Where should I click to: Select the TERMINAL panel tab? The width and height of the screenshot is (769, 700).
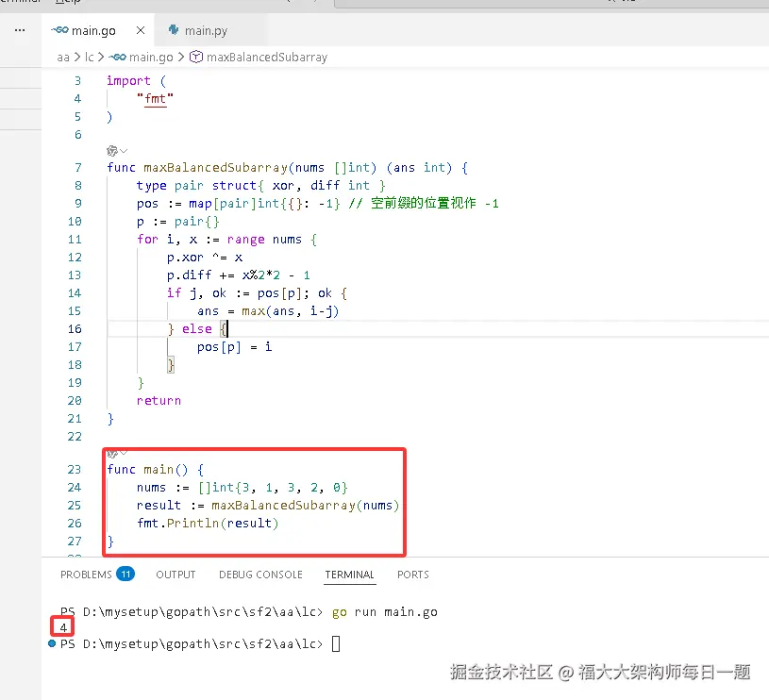[x=350, y=575]
